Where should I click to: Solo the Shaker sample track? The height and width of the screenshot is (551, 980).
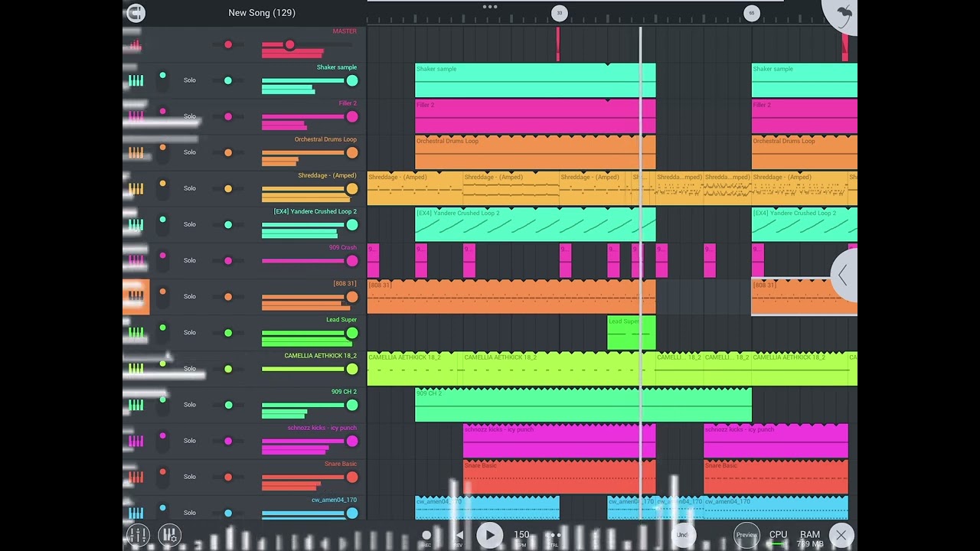(190, 80)
